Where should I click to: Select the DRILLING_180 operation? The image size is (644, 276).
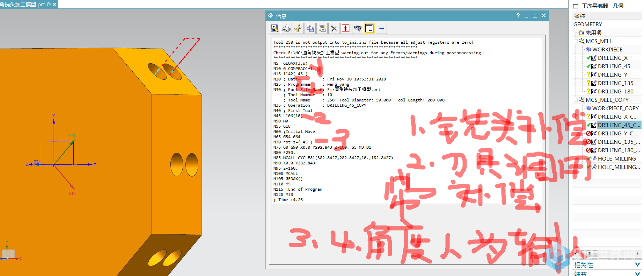[615, 91]
